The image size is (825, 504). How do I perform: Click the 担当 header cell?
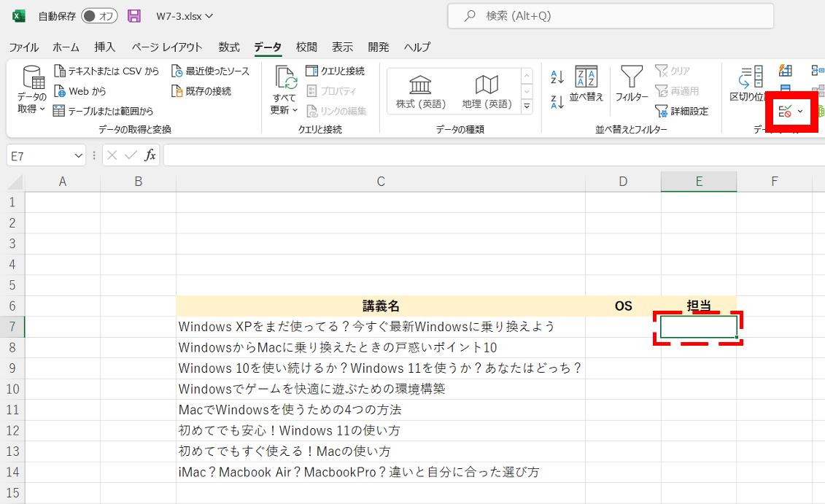(x=699, y=306)
